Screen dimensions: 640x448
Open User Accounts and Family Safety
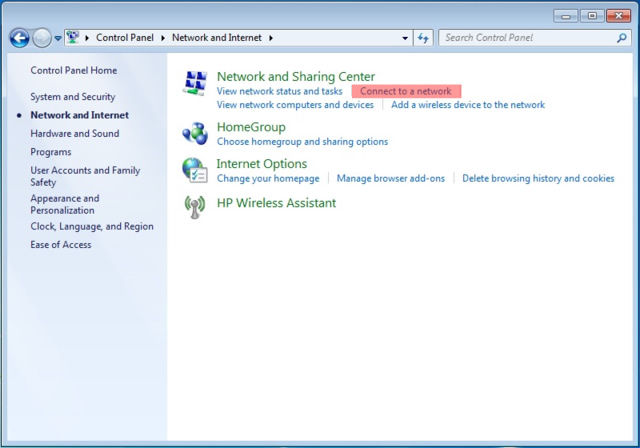(x=85, y=176)
